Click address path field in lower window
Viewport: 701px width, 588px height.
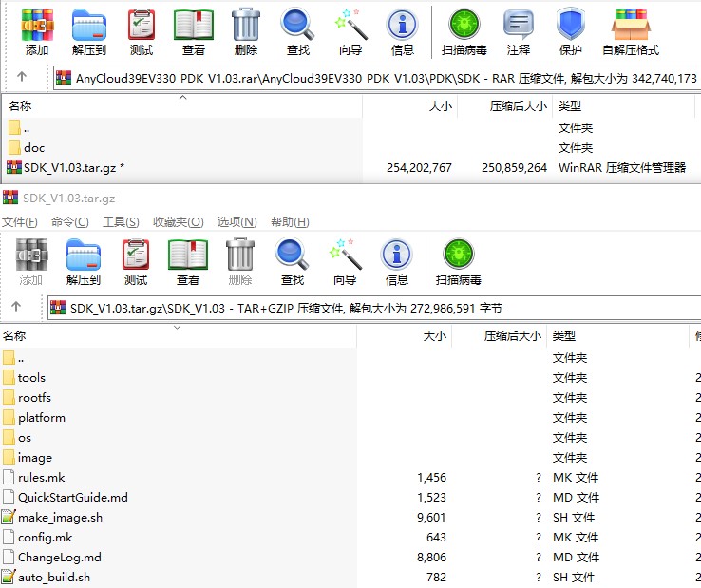pos(373,308)
